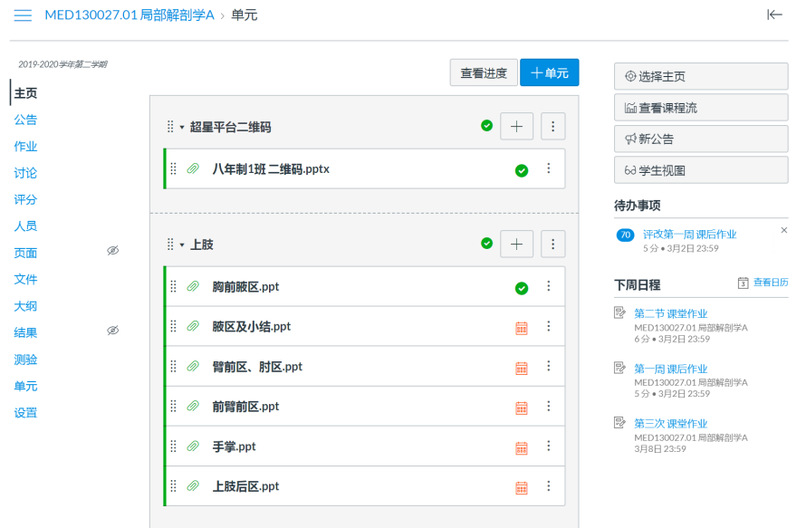Collapse the right sidebar with arrow icon
Screen dimensions: 799x528
pos(774,14)
